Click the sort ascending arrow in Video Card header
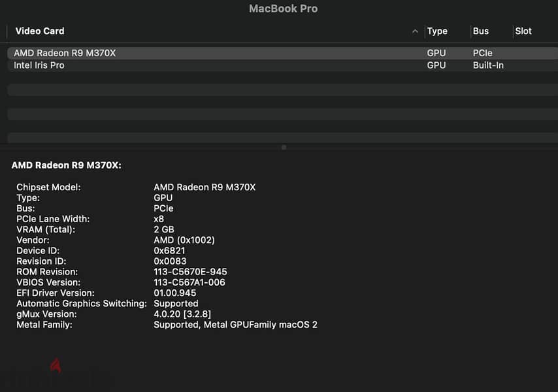Image resolution: width=558 pixels, height=392 pixels. coord(415,31)
